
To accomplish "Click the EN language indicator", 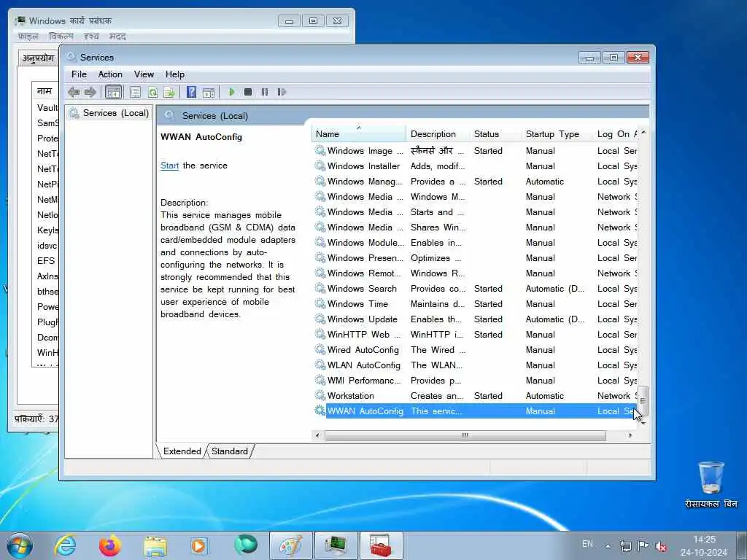I will tap(587, 544).
